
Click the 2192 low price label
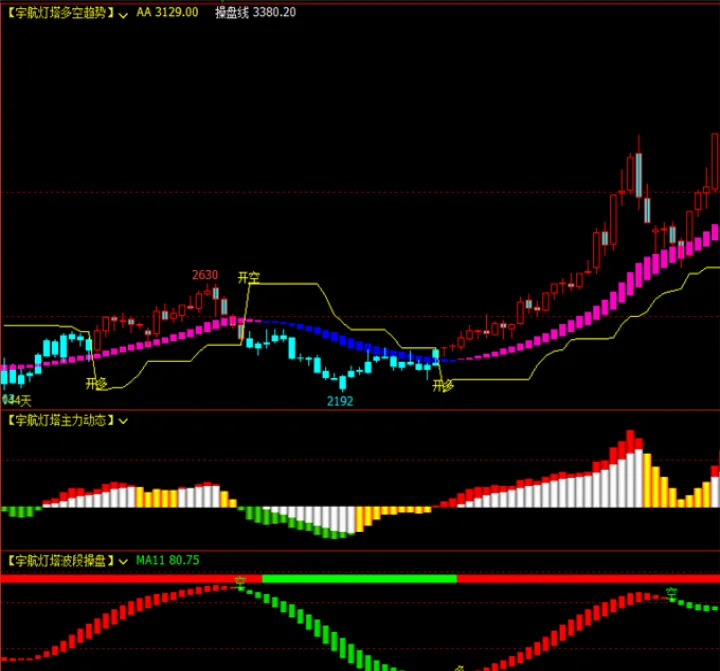[x=340, y=401]
